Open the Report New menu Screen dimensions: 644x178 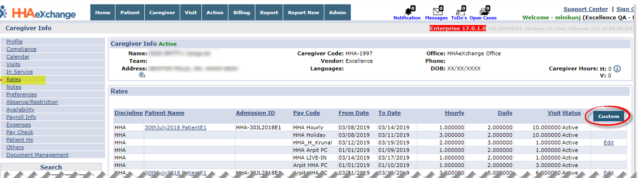303,13
